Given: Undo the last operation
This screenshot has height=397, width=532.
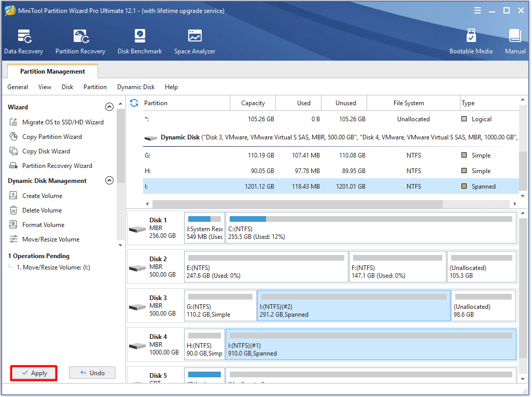Looking at the screenshot, I should point(92,373).
